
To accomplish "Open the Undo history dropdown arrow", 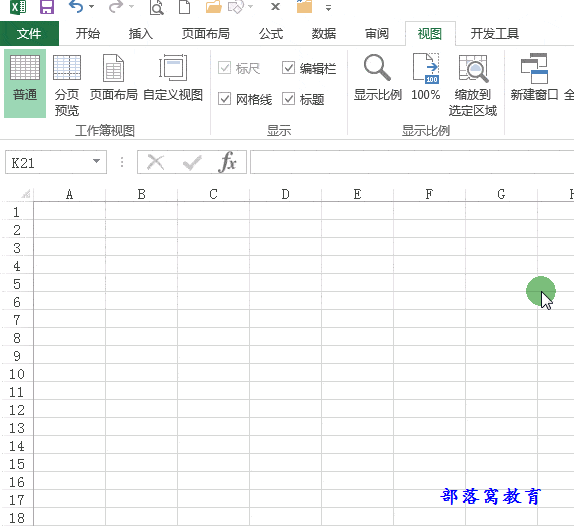I will 92,7.
